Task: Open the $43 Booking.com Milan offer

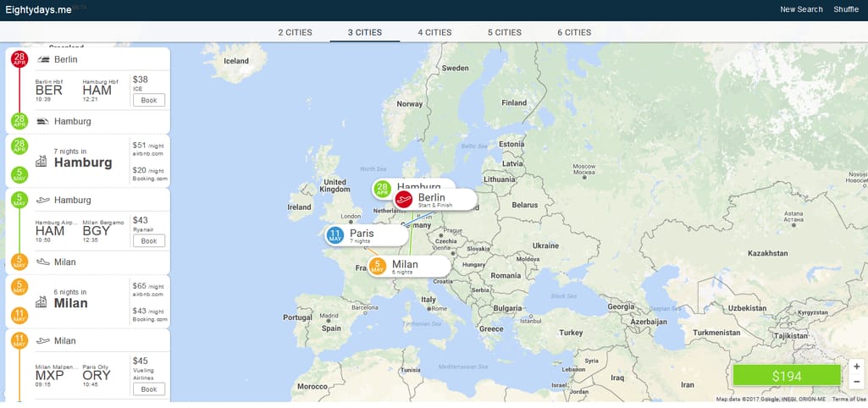Action: click(149, 314)
